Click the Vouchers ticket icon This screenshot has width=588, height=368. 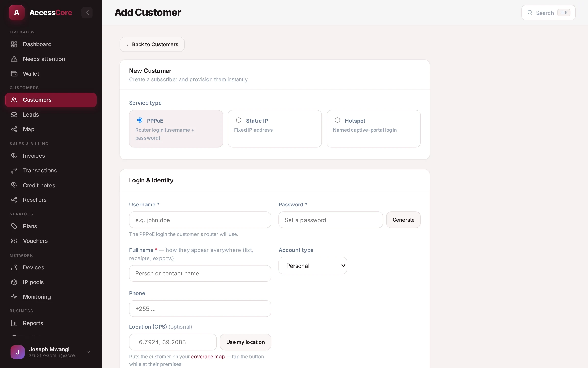14,241
